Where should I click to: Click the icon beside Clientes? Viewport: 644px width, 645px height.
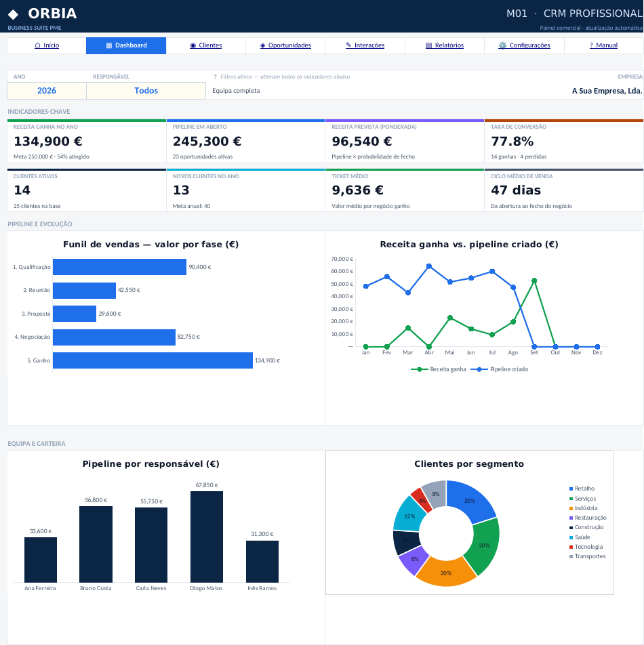(x=193, y=45)
